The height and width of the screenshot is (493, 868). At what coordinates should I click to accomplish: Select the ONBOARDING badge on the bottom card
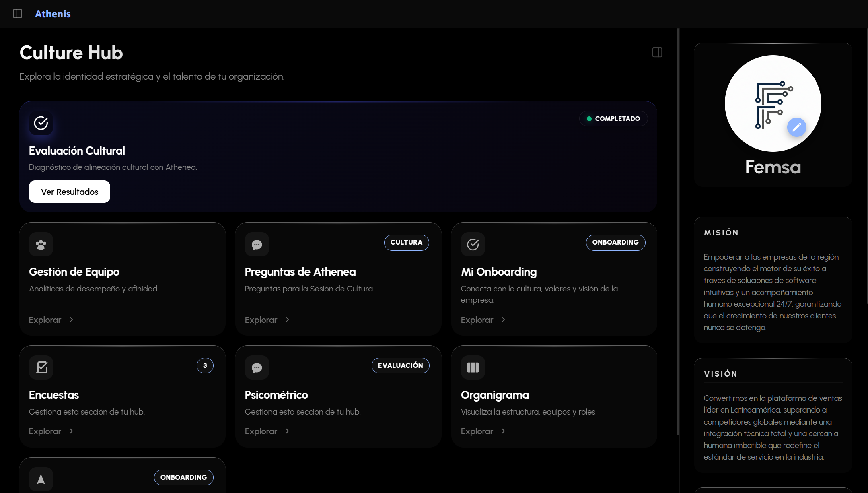click(183, 477)
